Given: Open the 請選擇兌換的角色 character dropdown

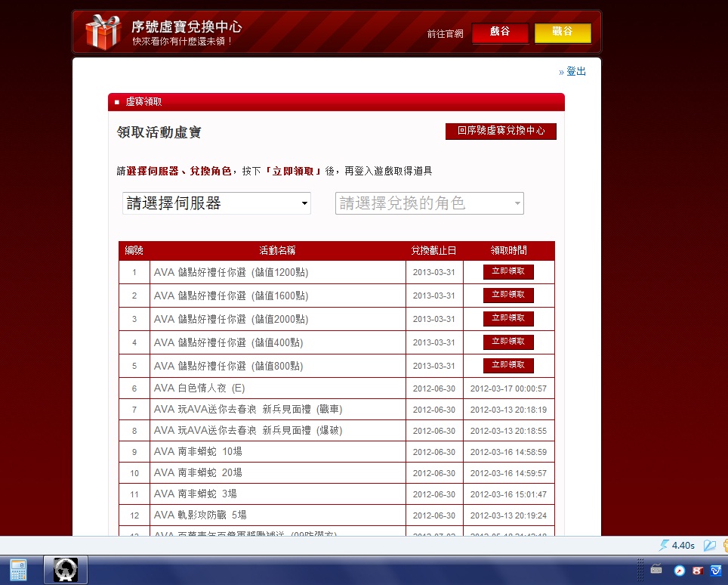Looking at the screenshot, I should click(430, 203).
